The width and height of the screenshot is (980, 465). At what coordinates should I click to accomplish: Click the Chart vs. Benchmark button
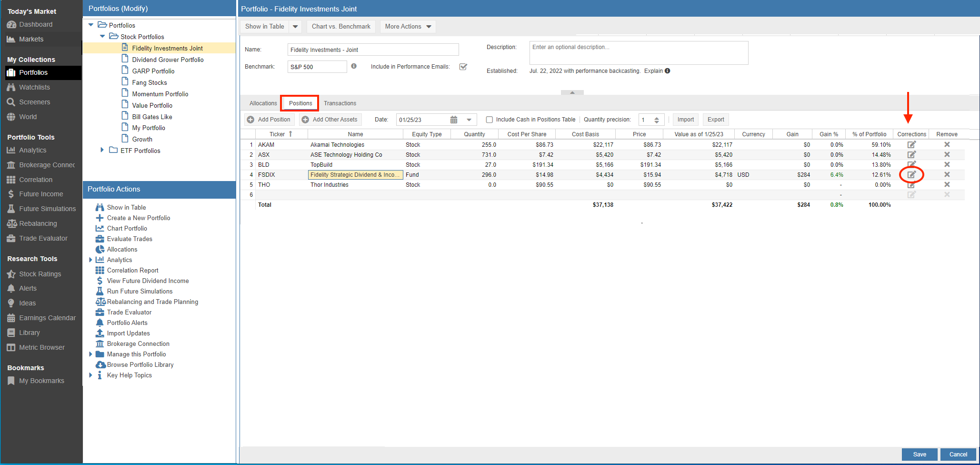(x=341, y=27)
